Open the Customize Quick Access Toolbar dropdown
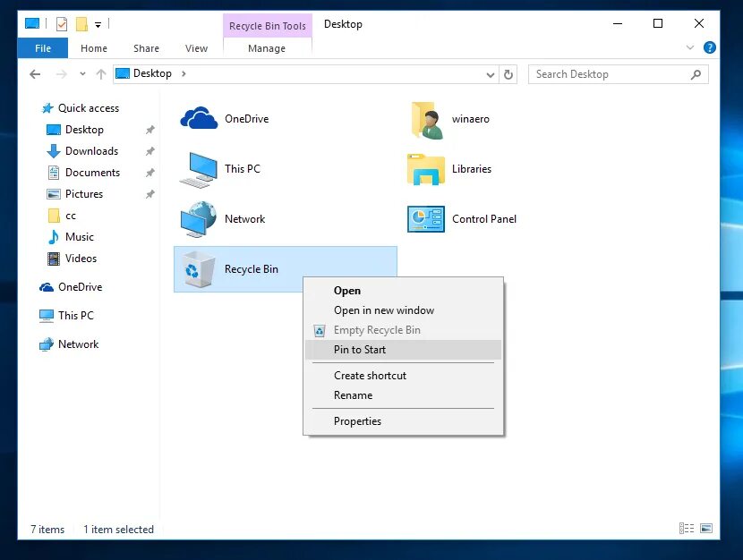The width and height of the screenshot is (743, 560). (98, 25)
